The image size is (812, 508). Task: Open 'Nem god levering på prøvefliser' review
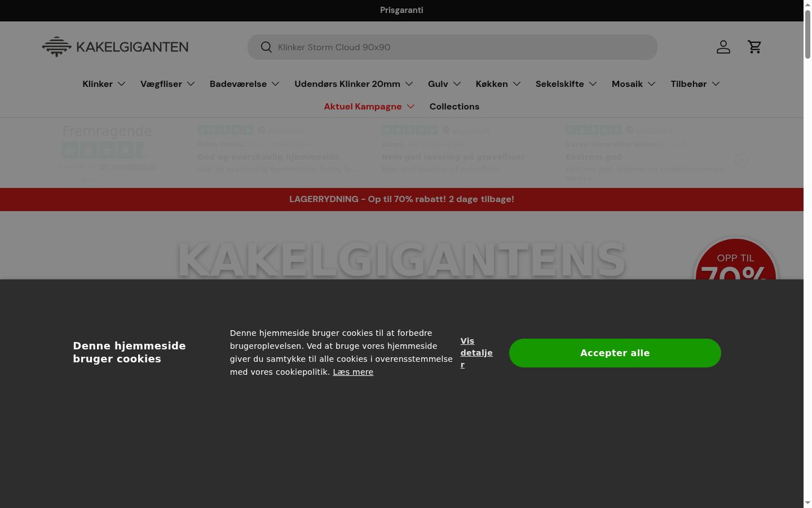click(x=453, y=157)
